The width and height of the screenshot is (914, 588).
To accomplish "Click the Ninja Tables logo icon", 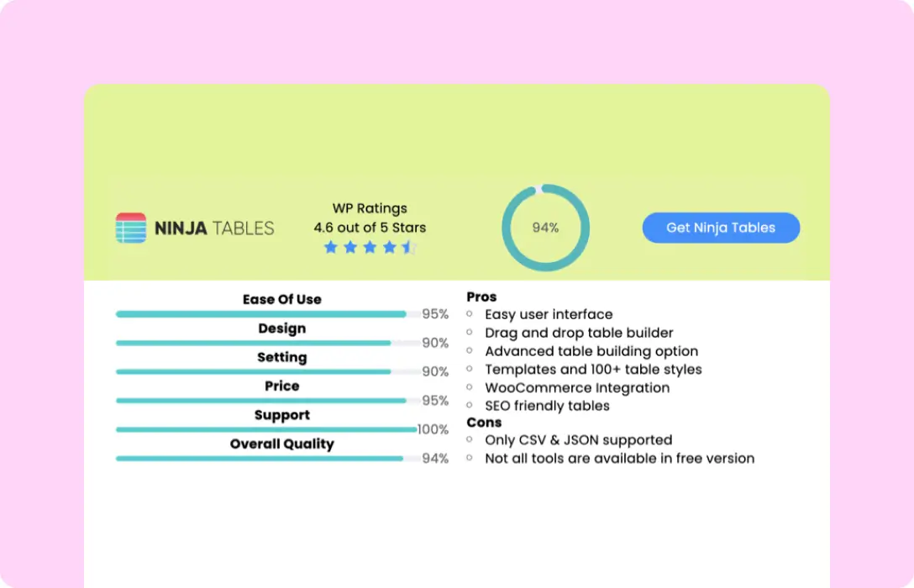I will 131,228.
